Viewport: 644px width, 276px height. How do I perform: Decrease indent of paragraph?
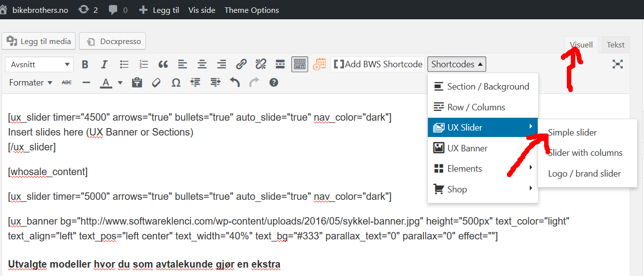(x=195, y=83)
